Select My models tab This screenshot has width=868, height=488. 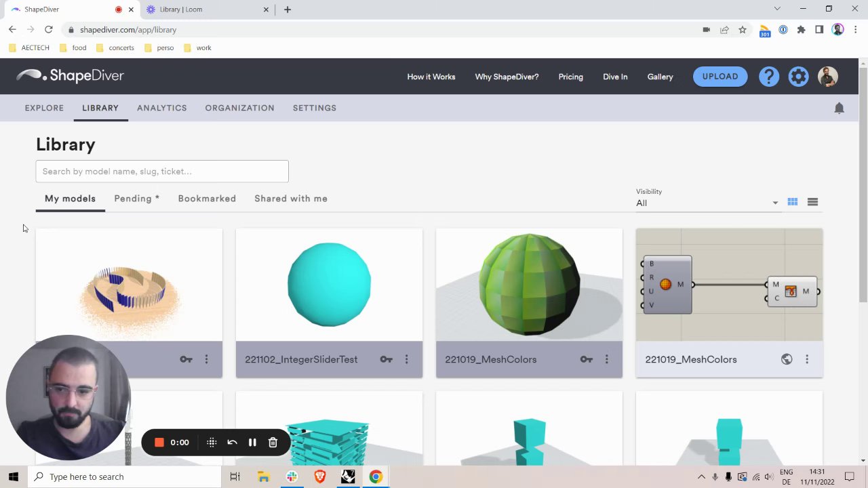tap(70, 199)
